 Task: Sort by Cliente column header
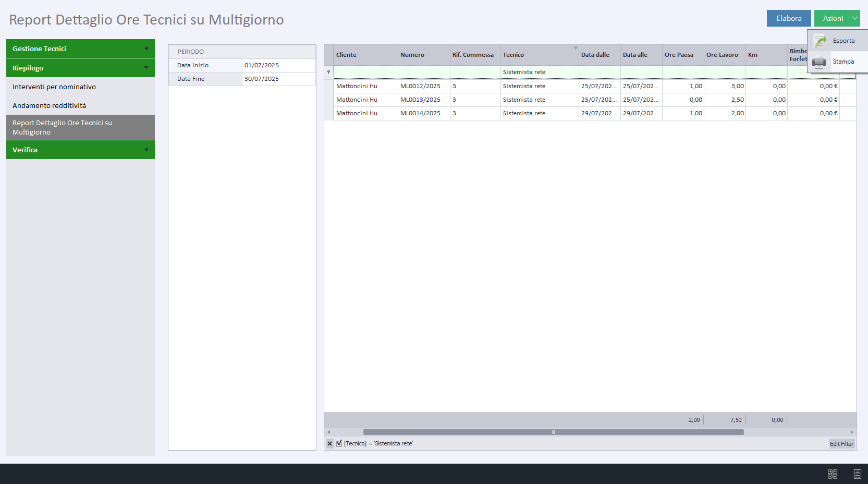click(x=365, y=55)
